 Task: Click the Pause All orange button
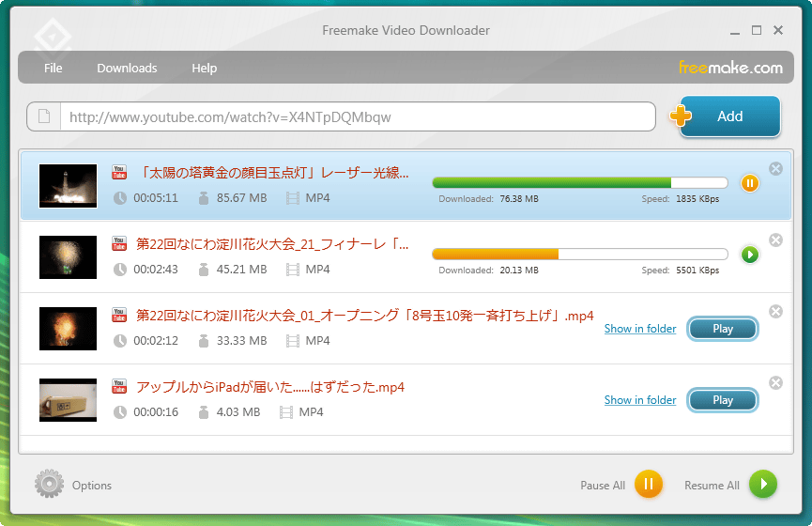point(649,484)
